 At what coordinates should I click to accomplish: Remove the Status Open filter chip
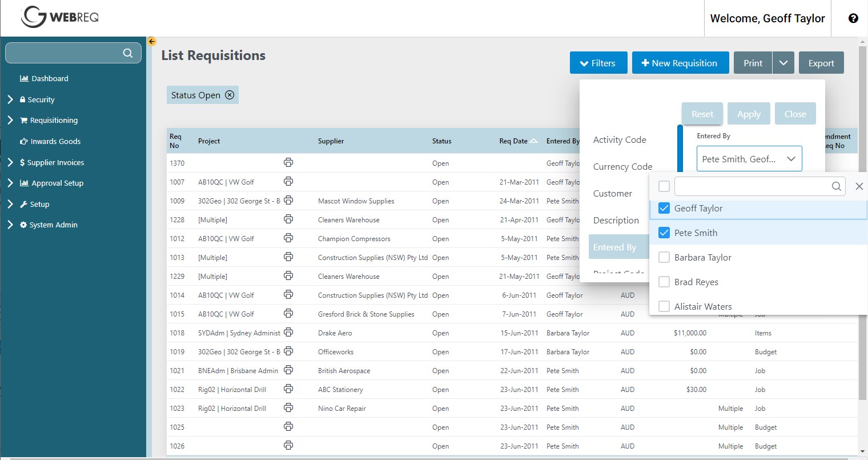click(228, 95)
